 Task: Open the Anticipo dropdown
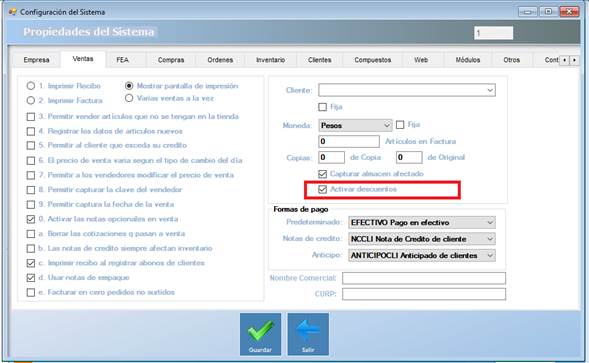(x=422, y=256)
